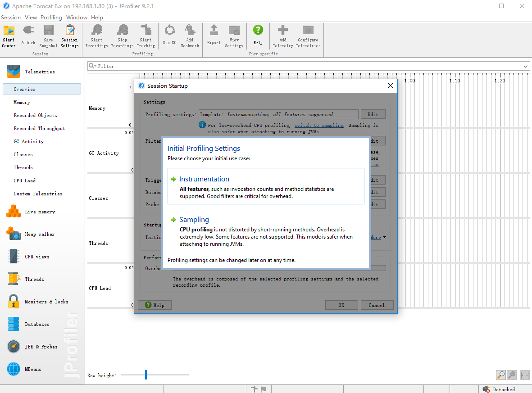Select Recorded Objects telemetry view
The width and height of the screenshot is (532, 393).
point(35,115)
